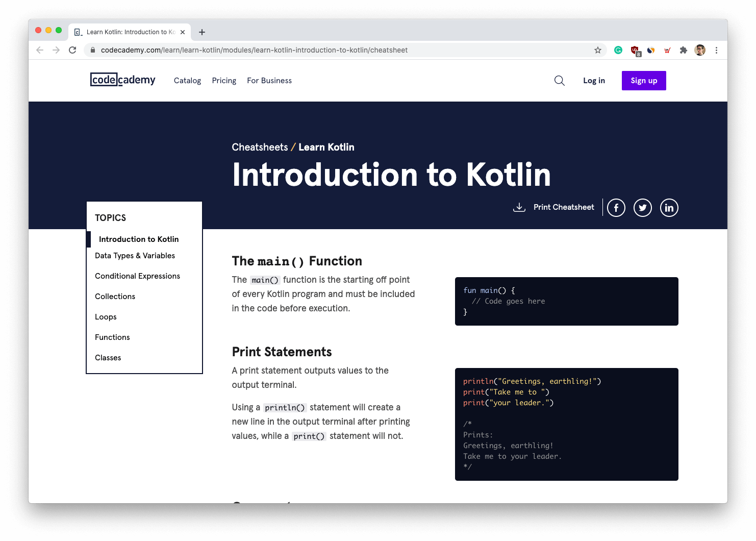This screenshot has height=541, width=756.
Task: Select the Learn Kotlin browser tab
Action: [130, 32]
